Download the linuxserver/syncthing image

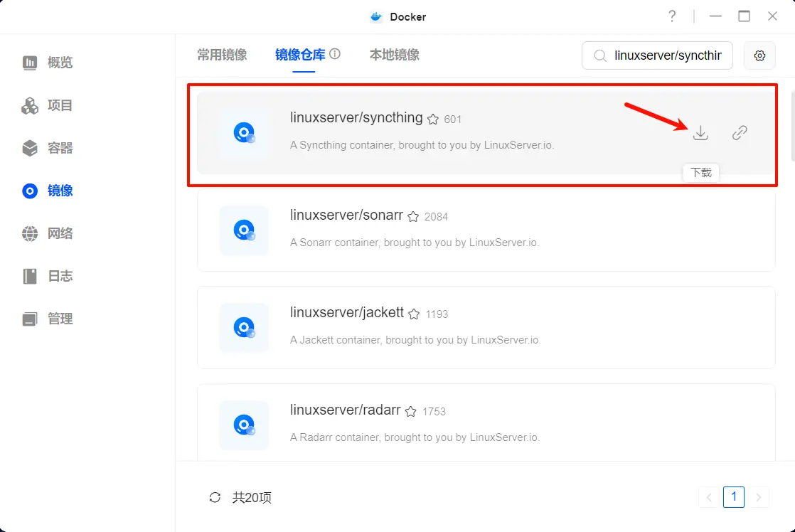pos(700,133)
